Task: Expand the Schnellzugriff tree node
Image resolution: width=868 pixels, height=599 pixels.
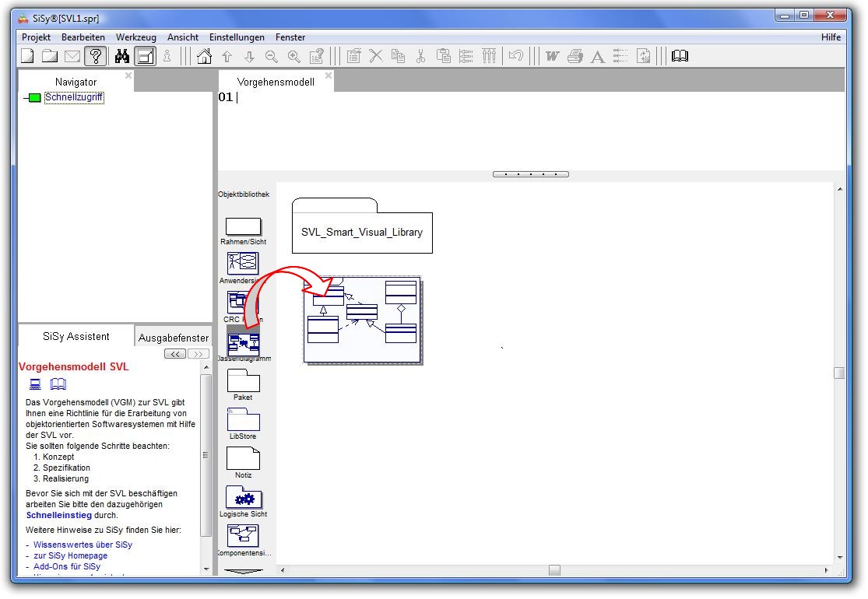Action: coord(33,98)
